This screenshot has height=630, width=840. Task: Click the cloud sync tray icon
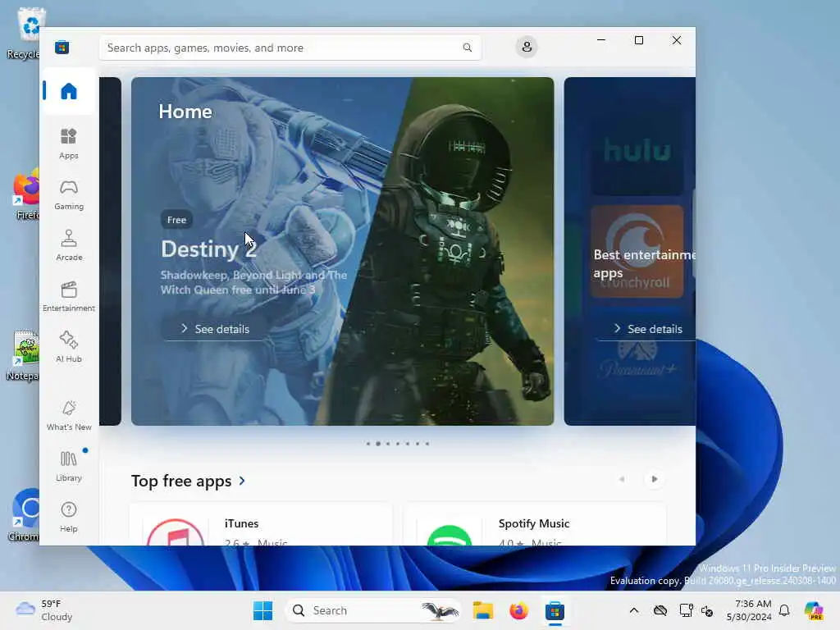tap(660, 610)
